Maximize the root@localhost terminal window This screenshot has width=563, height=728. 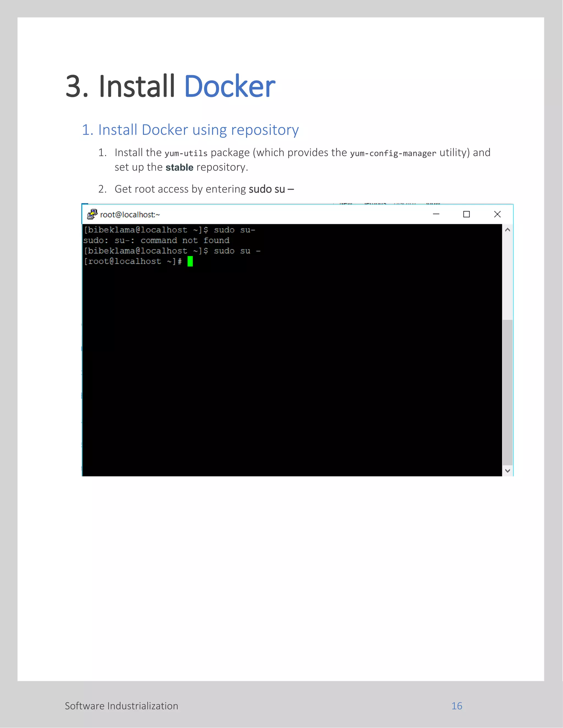click(466, 214)
